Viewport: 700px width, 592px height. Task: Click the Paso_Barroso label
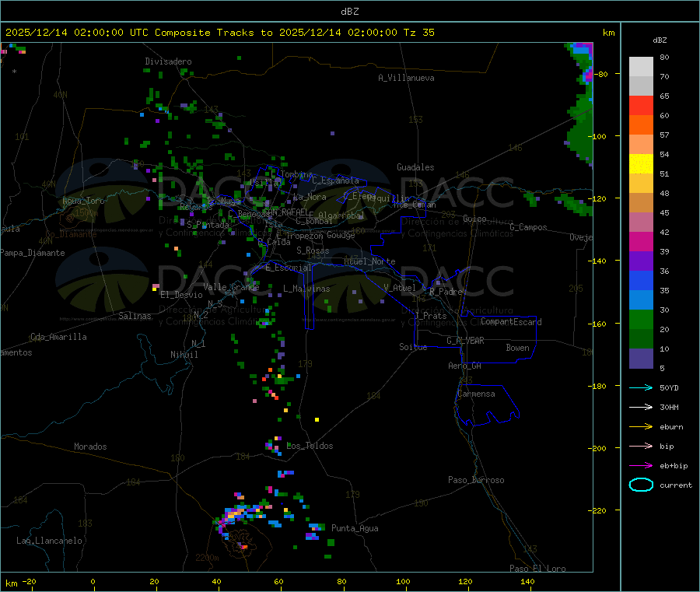coord(476,480)
